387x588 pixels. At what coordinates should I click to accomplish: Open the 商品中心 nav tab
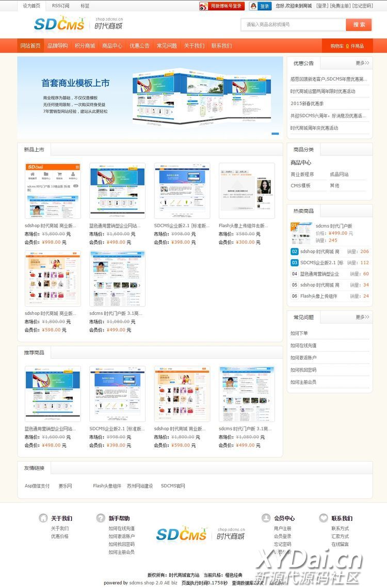coord(112,46)
